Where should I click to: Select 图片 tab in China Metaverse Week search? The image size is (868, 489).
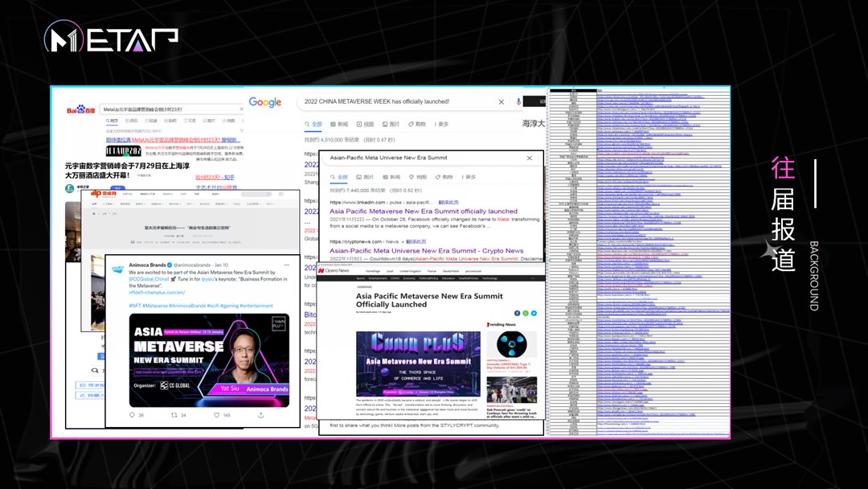[391, 124]
